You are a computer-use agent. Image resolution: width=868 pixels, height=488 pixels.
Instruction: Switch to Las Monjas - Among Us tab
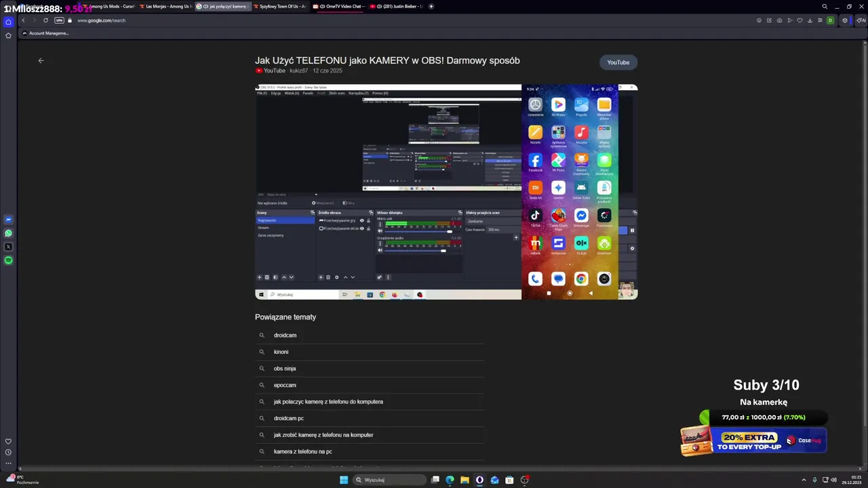(x=166, y=6)
